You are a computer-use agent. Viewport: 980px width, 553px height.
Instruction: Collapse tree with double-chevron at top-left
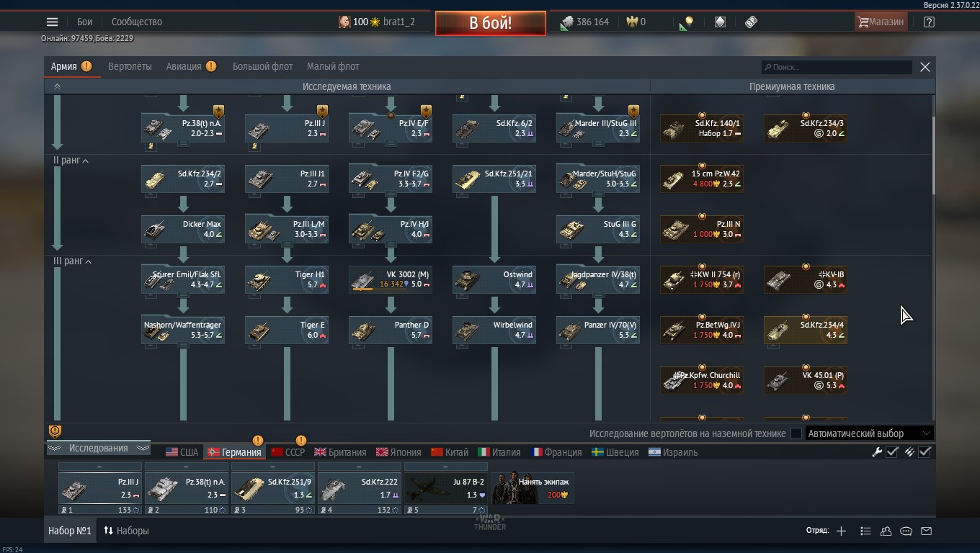57,86
